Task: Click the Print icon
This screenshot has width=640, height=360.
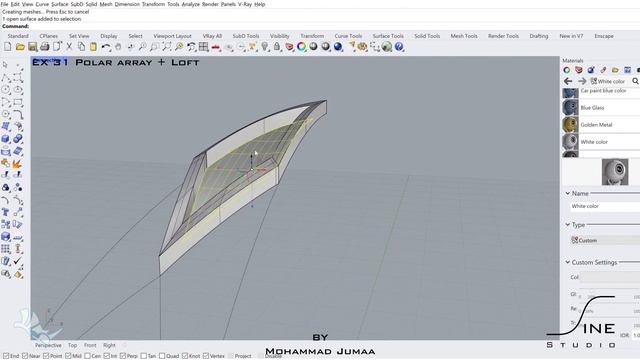Action: tap(44, 47)
